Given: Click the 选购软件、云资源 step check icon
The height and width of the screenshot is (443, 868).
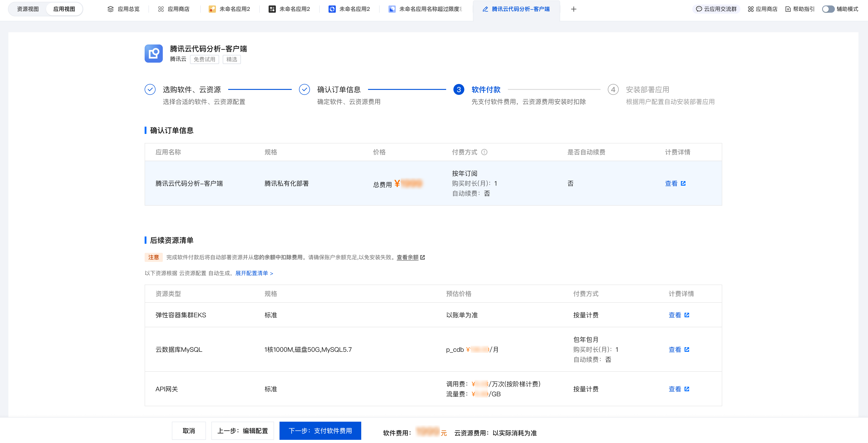Looking at the screenshot, I should (150, 89).
